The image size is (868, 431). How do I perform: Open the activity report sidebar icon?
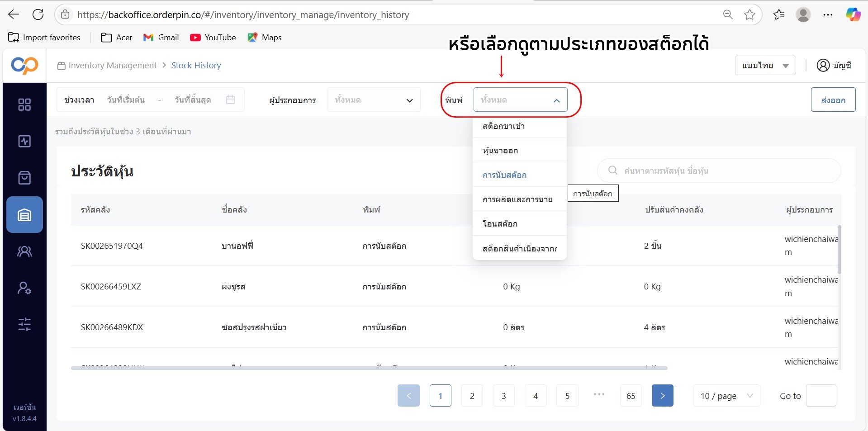[24, 141]
